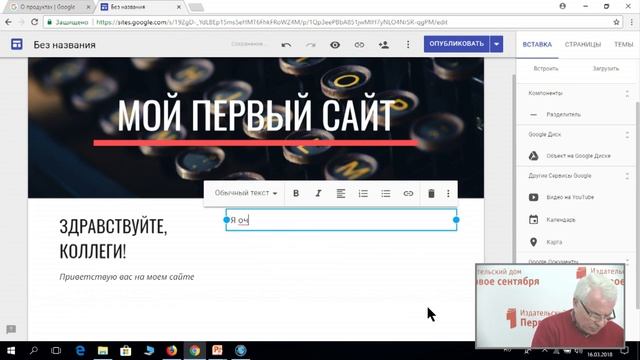Viewport: 640px width, 360px height.
Task: Redo the last action
Action: 311,44
